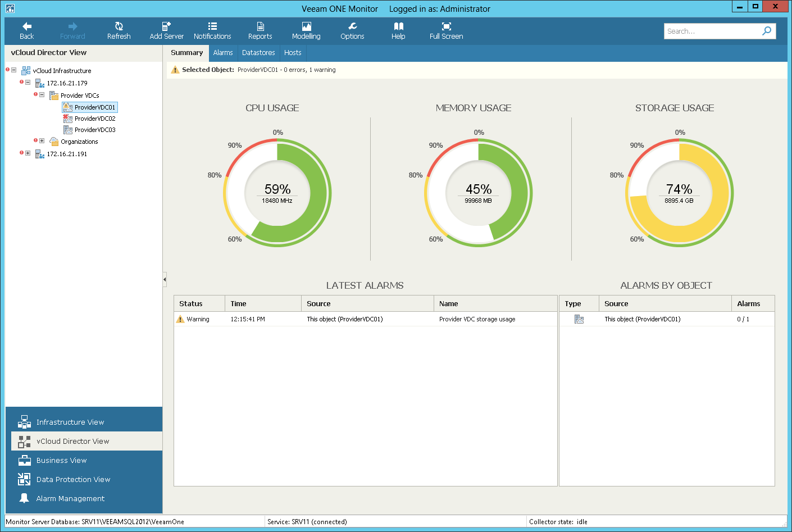This screenshot has width=792, height=532.
Task: Click the ProviderVDC03 tree icon
Action: 68,130
